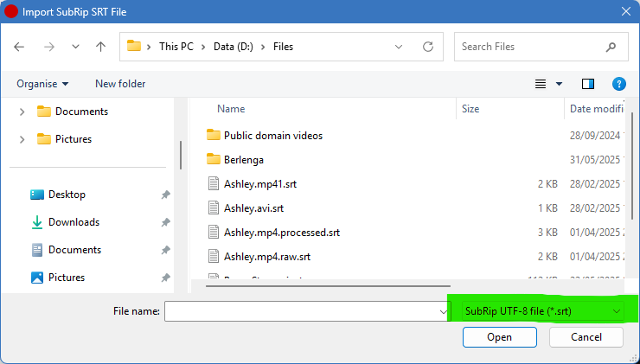This screenshot has width=640, height=364.
Task: Open the view options list icon
Action: pyautogui.click(x=541, y=84)
